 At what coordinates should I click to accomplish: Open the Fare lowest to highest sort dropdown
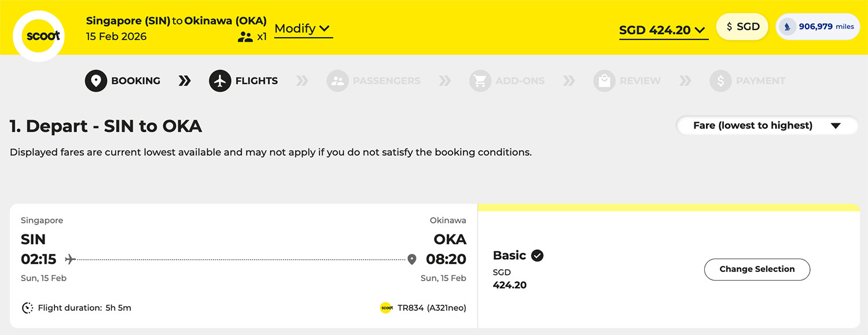[767, 126]
